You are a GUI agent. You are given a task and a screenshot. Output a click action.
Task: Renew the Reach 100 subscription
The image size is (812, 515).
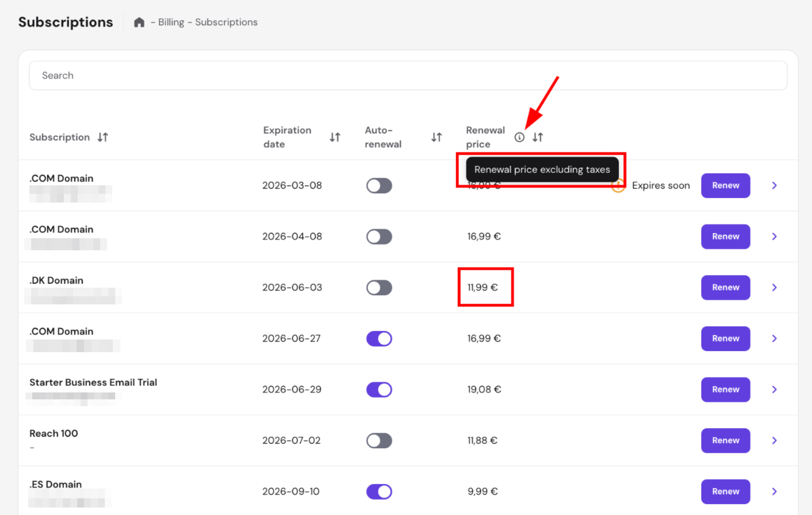(x=725, y=441)
